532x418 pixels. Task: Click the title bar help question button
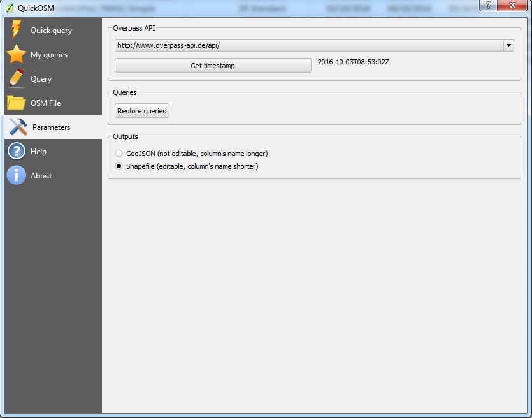488,6
